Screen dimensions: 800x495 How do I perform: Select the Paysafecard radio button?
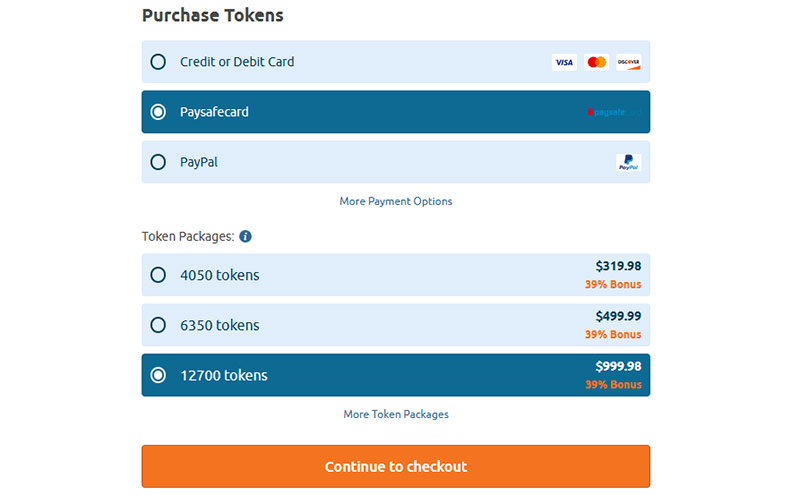coord(158,112)
